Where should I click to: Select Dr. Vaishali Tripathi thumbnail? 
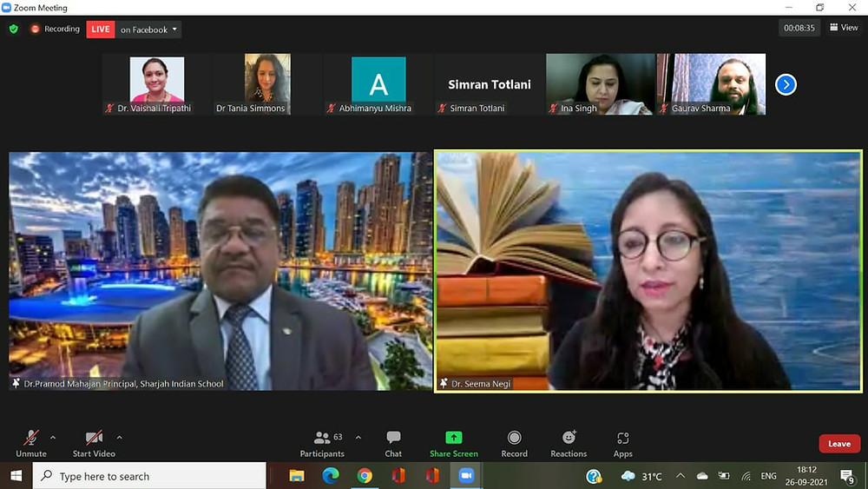[x=156, y=84]
